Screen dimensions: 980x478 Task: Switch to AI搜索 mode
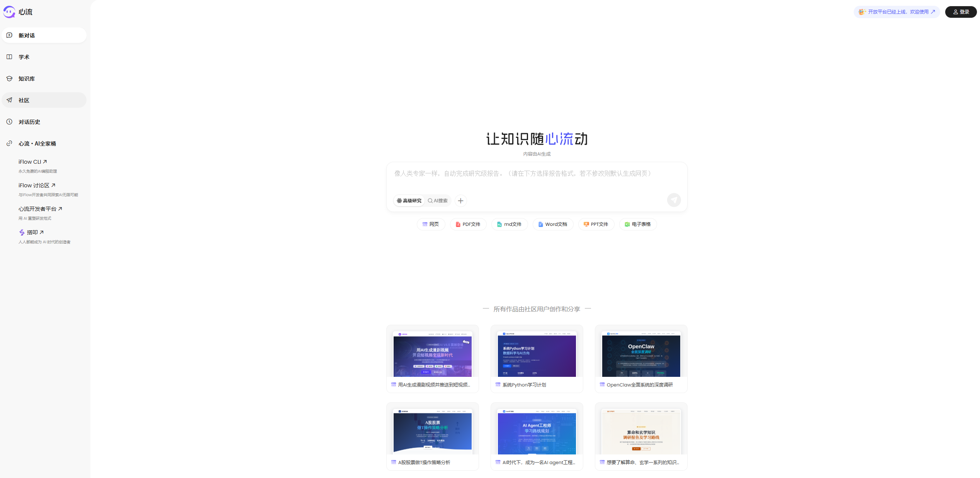438,201
